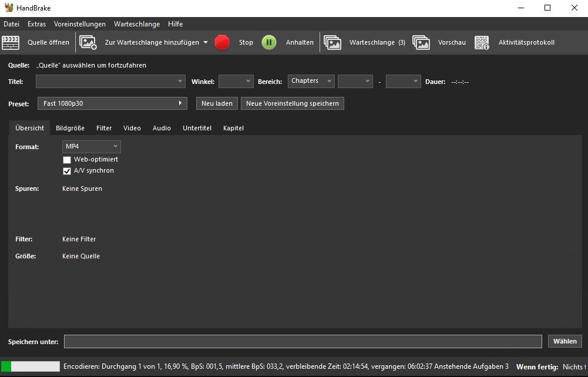Click the Neu laden button
Image resolution: width=588 pixels, height=377 pixels.
[x=217, y=103]
